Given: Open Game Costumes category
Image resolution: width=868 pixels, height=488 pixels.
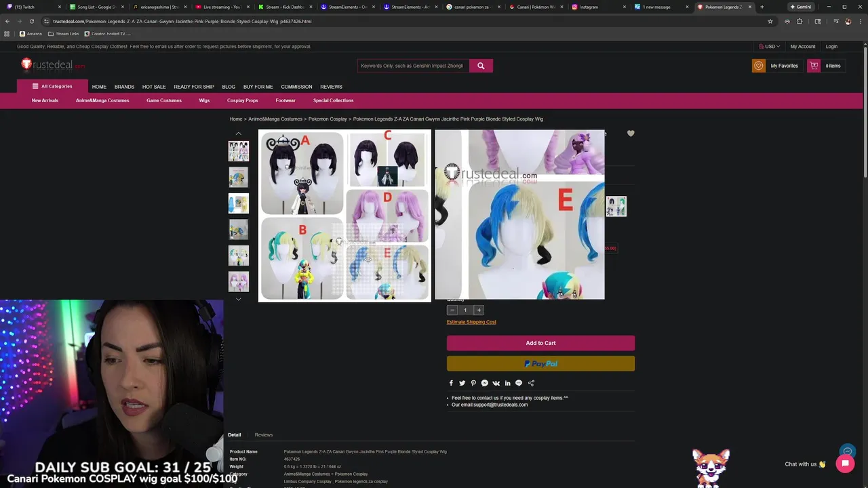Looking at the screenshot, I should [164, 100].
